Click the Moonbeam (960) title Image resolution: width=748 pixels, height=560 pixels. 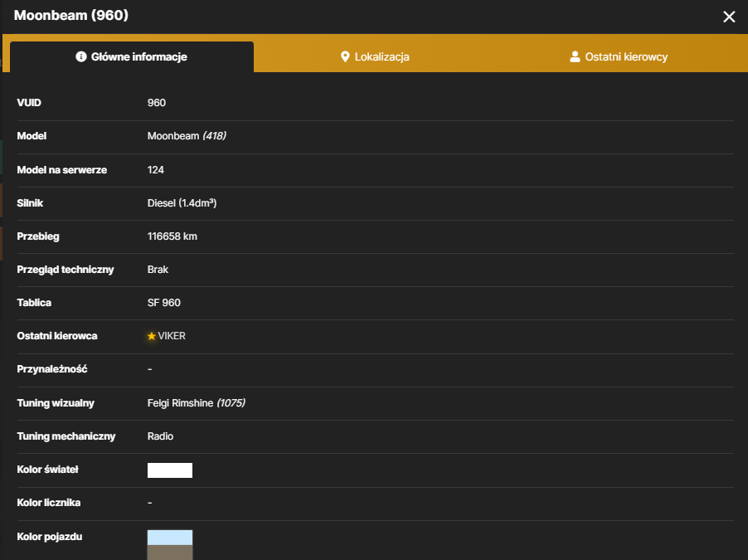[71, 15]
